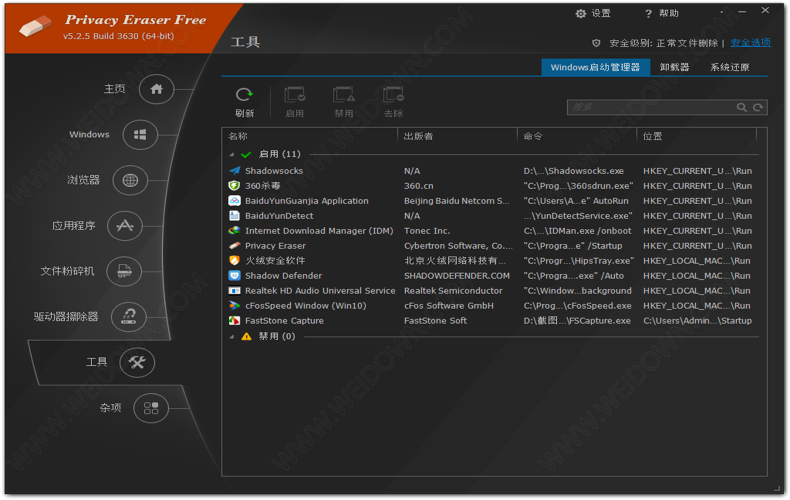Expand the disabled (0) group
The image size is (790, 500).
pos(232,337)
